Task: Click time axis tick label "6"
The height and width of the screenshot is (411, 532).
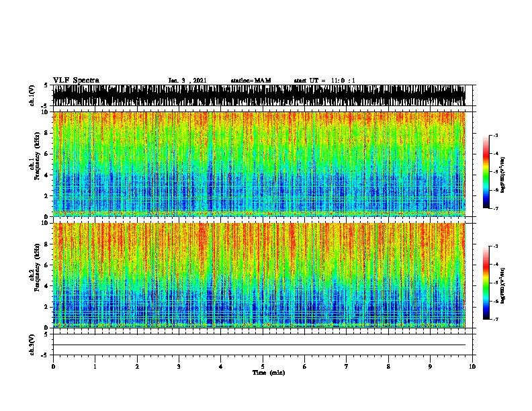Action: point(304,367)
